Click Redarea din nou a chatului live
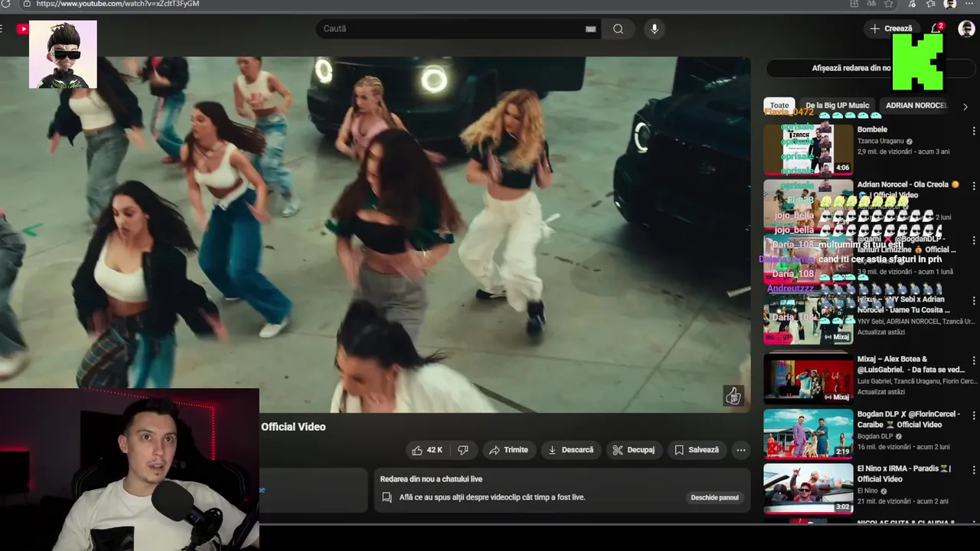Screen dimensions: 980x551 click(x=431, y=479)
